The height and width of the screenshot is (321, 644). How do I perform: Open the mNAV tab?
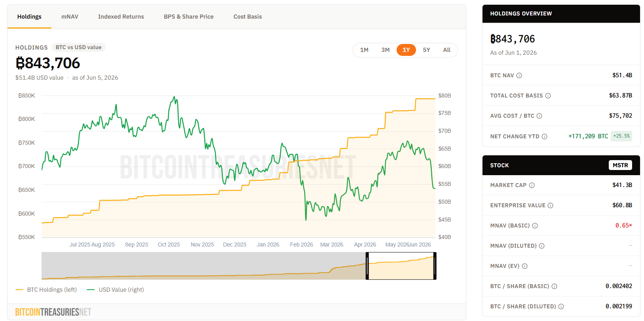pos(70,17)
